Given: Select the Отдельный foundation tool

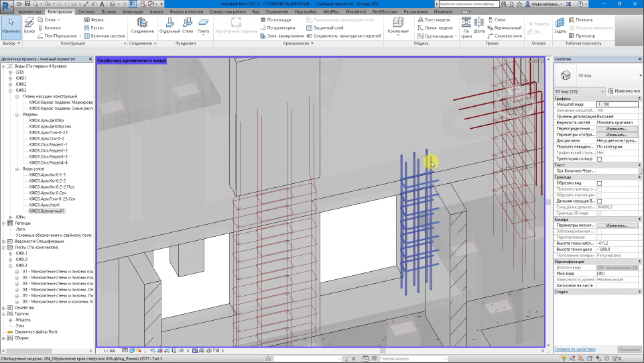Looking at the screenshot, I should pyautogui.click(x=170, y=25).
